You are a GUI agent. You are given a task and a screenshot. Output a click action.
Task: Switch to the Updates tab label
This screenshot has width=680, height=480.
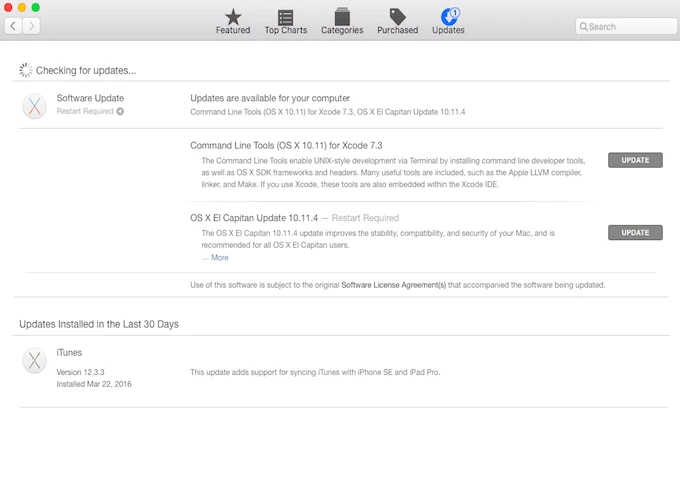click(448, 30)
